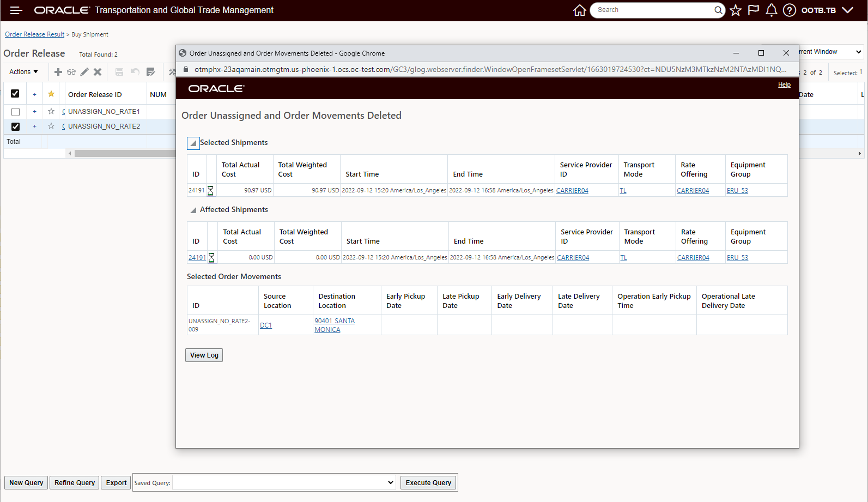The image size is (868, 502).
Task: Open the Actions dropdown menu
Action: pos(24,72)
